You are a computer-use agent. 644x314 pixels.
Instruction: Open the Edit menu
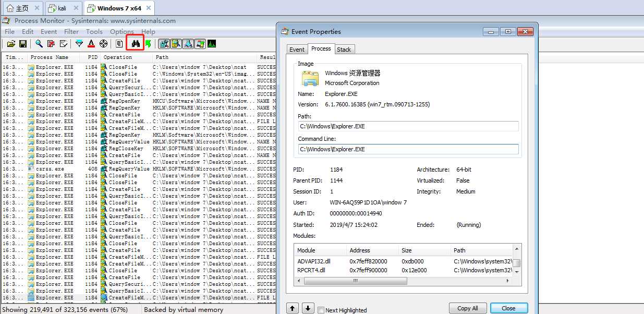point(28,32)
